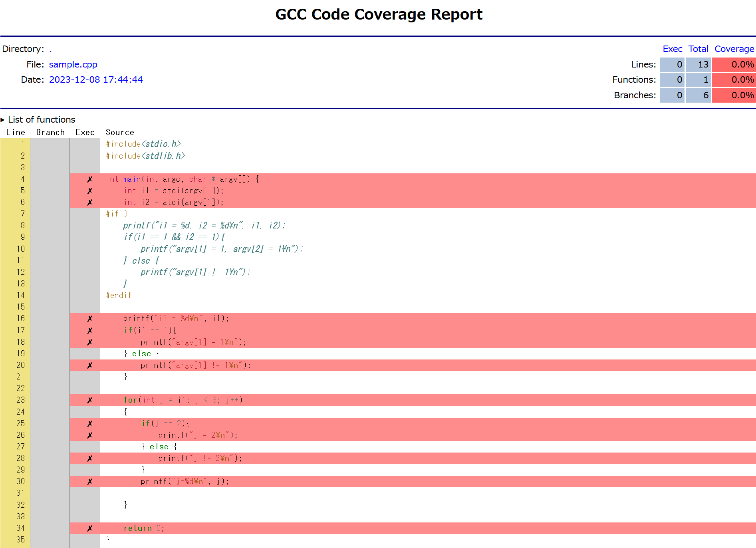
Task: Click the ✗ icon next to the int i1 line
Action: 90,191
